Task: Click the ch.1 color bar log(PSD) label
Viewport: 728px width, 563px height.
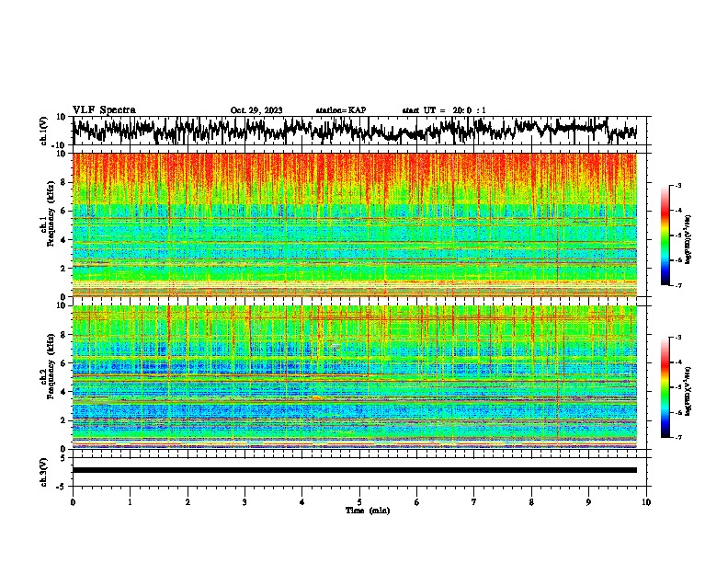Action: coord(688,239)
